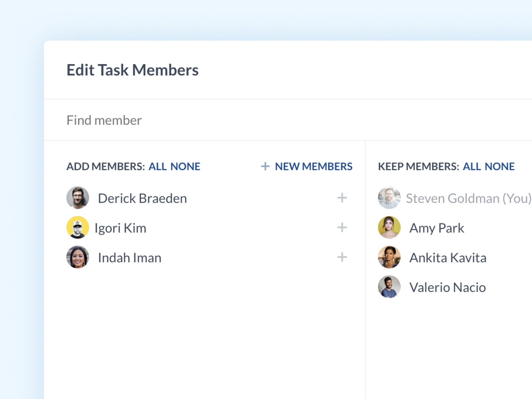Click the Amy Park name row
Screen dimensions: 532x399
pos(437,228)
